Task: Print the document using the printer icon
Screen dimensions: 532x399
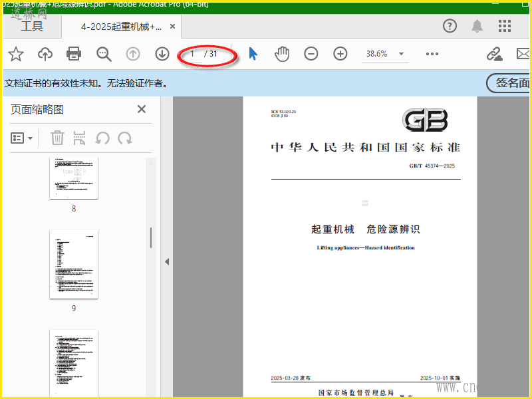Action: (74, 54)
